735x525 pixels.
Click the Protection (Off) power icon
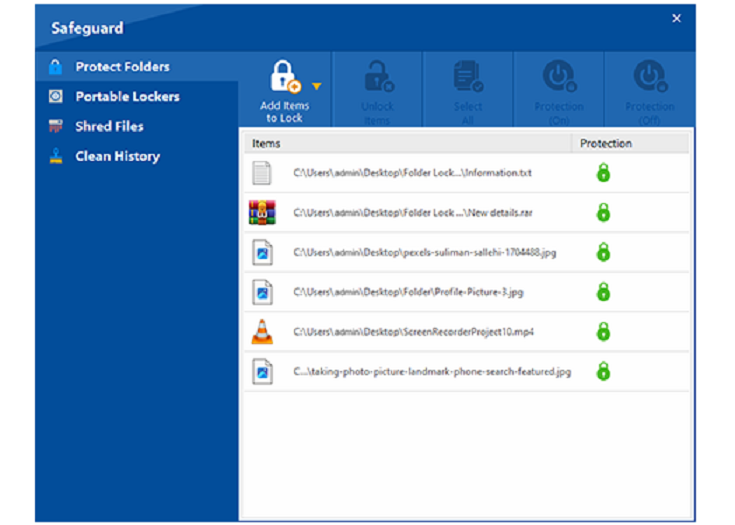point(650,76)
